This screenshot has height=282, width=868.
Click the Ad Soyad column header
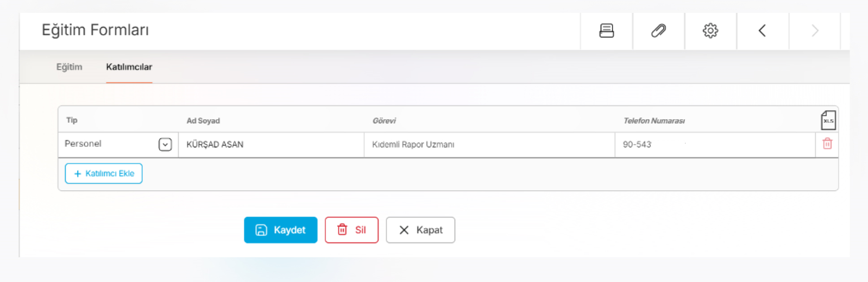pos(203,121)
